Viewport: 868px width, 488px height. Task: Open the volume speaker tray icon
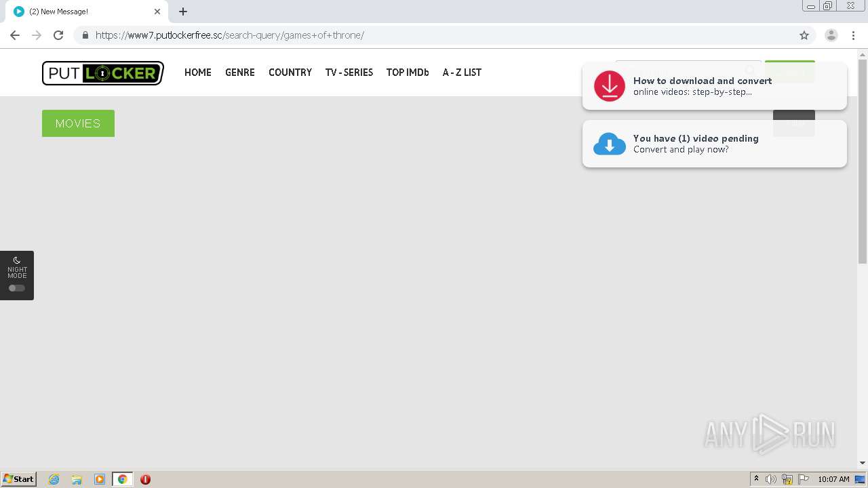tap(771, 479)
